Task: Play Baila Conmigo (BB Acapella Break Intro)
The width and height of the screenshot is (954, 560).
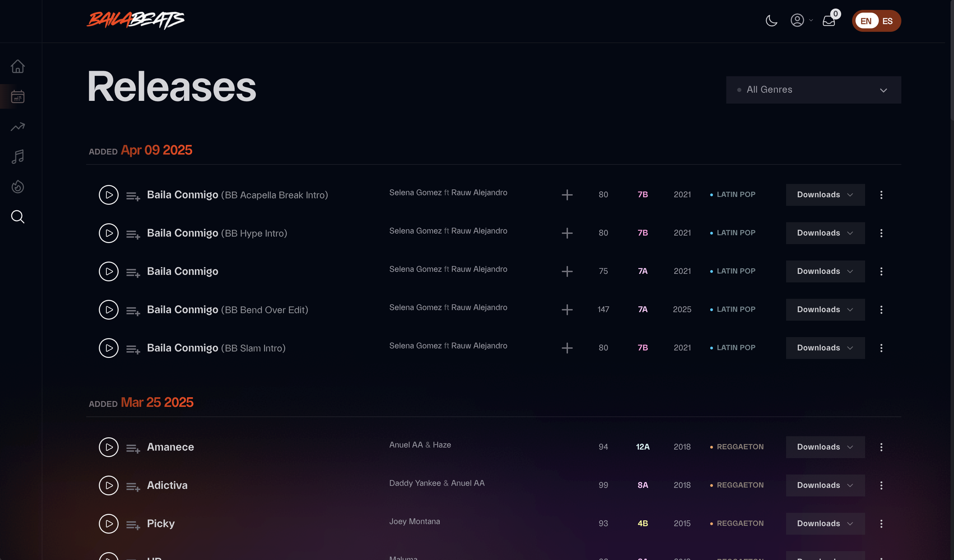Action: [109, 195]
